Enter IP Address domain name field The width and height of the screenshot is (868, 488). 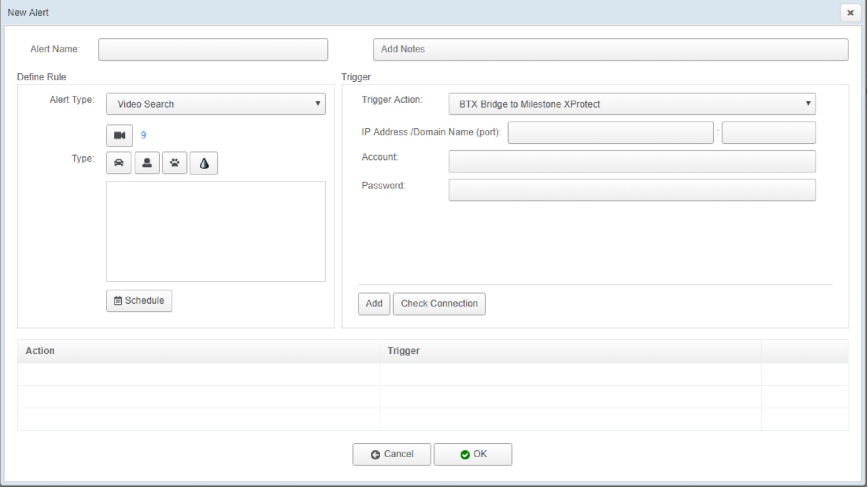coord(609,132)
